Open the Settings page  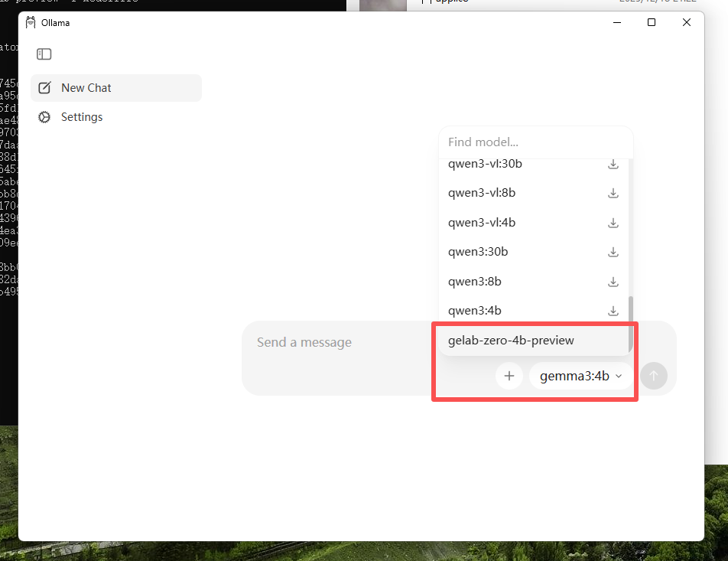click(x=116, y=117)
